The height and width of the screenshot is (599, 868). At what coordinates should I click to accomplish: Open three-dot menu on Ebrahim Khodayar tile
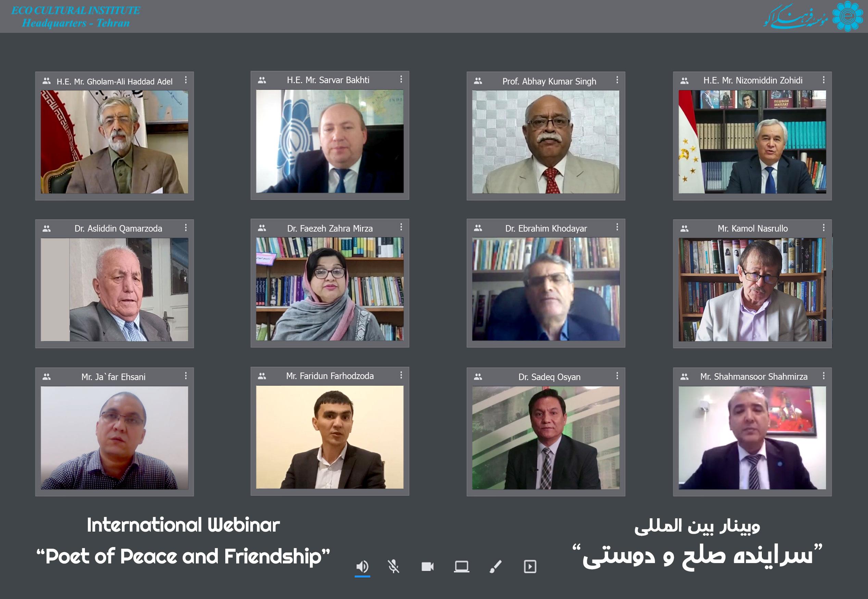tap(617, 227)
